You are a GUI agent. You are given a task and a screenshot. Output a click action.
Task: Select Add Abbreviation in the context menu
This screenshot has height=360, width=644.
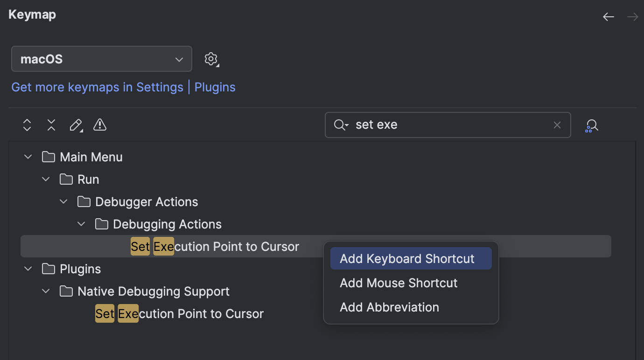[389, 307]
